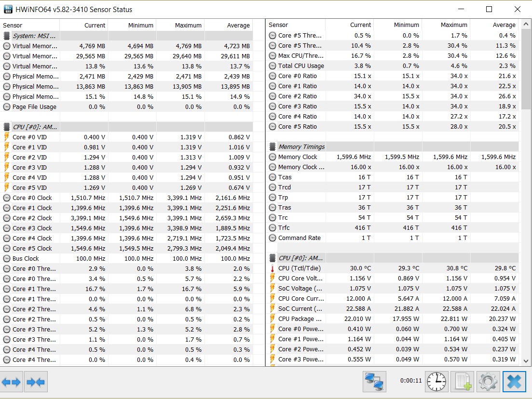This screenshot has height=399, width=532.
Task: Select the Total CPU Usage row
Action: [x=392, y=66]
